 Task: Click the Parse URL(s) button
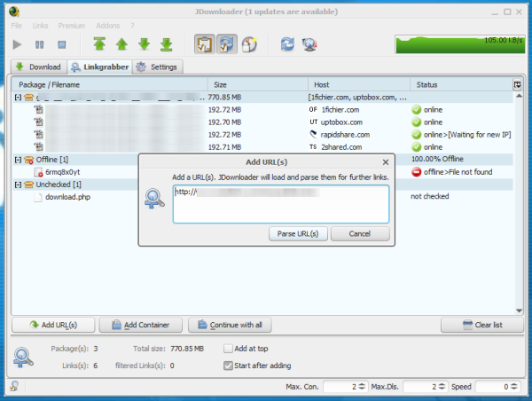click(x=298, y=233)
